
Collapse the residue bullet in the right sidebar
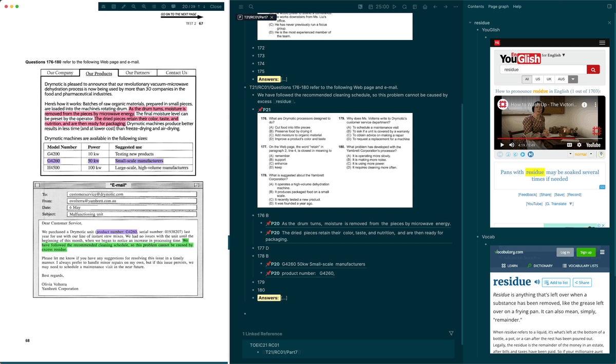point(470,23)
